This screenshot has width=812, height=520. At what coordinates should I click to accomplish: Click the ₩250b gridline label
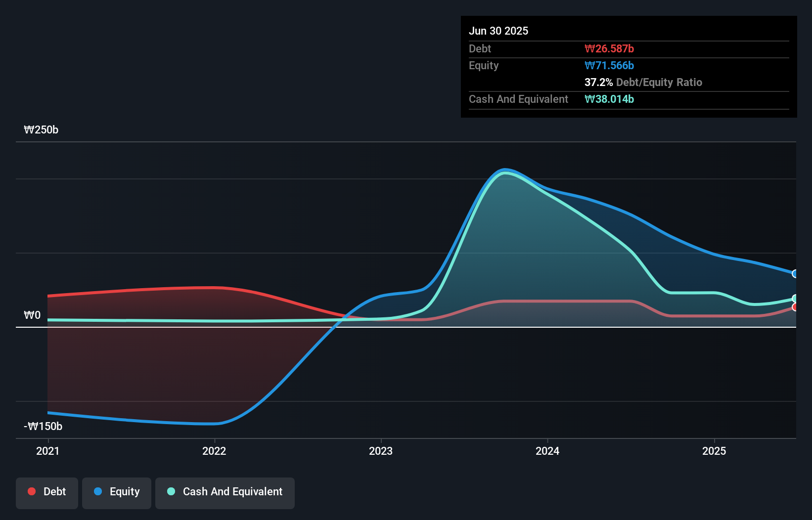pos(42,130)
